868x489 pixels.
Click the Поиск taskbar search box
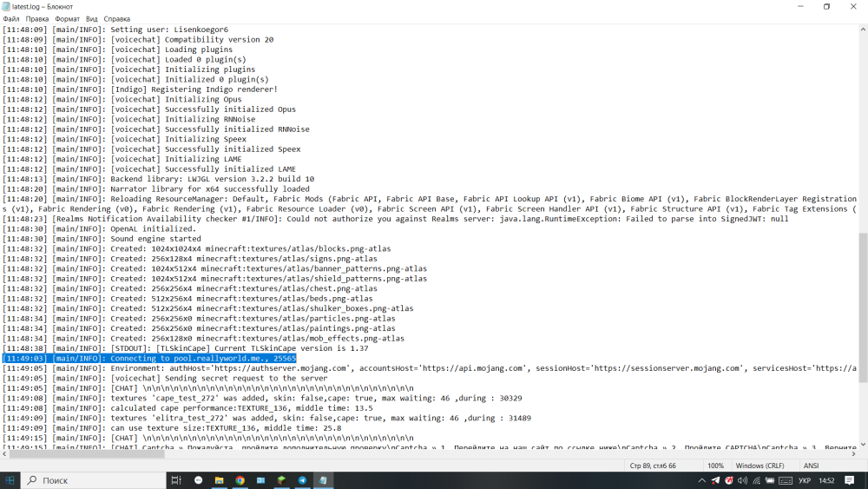94,480
